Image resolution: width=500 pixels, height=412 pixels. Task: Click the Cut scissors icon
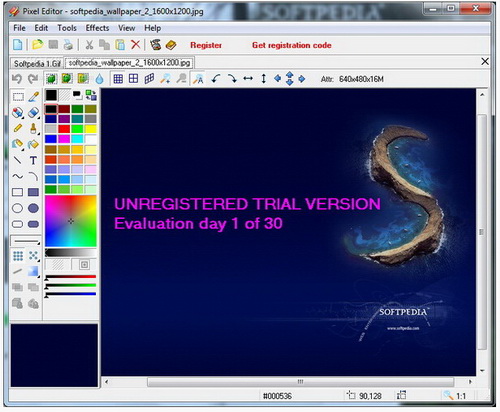pyautogui.click(x=89, y=45)
